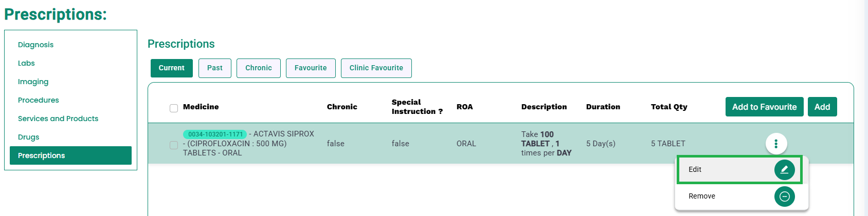Click the pencil Edit icon
868x216 pixels.
[x=784, y=170]
